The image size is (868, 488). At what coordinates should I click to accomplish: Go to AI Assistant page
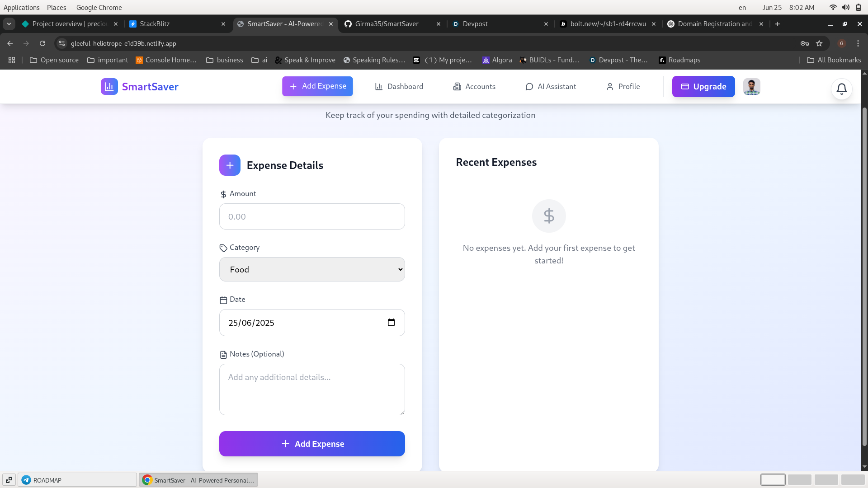click(x=551, y=86)
